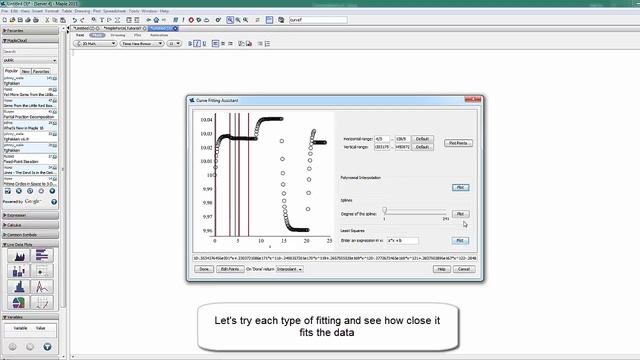Image resolution: width=640 pixels, height=360 pixels.
Task: Select 'Partial Fraction Decomposition' MapleCloud entry
Action: tap(30, 114)
